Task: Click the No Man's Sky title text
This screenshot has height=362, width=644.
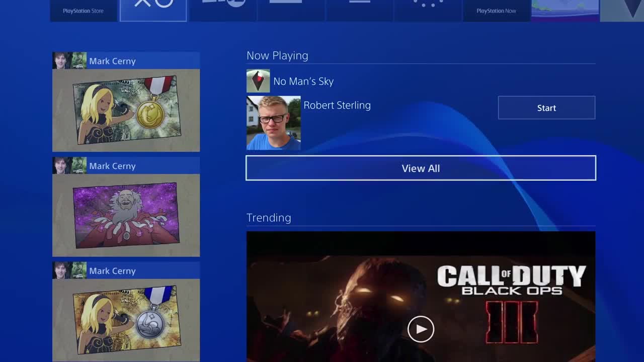Action: tap(302, 81)
